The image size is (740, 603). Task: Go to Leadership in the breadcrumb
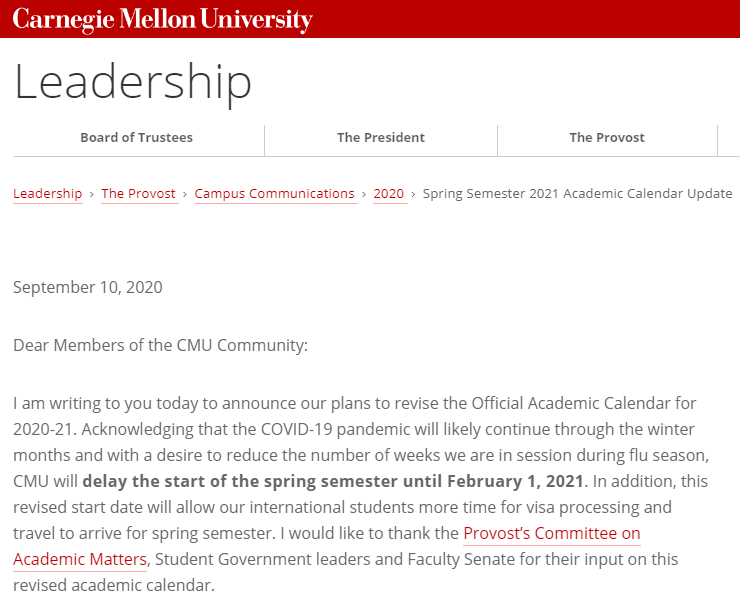click(x=47, y=194)
